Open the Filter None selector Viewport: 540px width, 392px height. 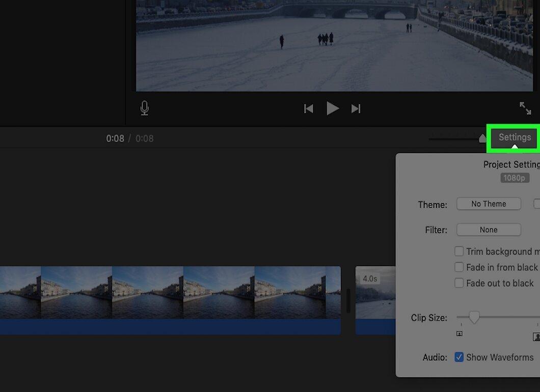pyautogui.click(x=489, y=230)
